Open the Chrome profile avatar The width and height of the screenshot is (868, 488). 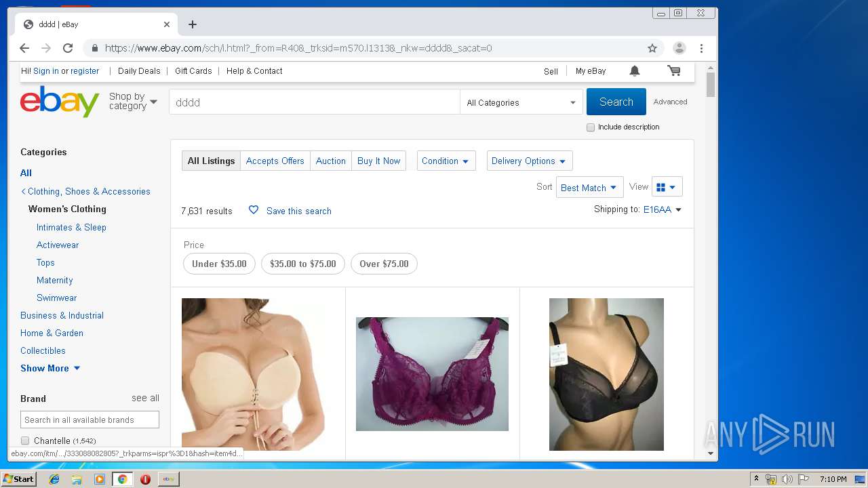pyautogui.click(x=679, y=48)
